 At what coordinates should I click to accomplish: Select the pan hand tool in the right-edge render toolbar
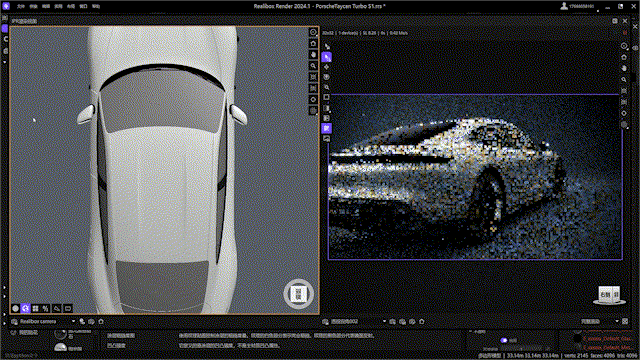point(624,68)
